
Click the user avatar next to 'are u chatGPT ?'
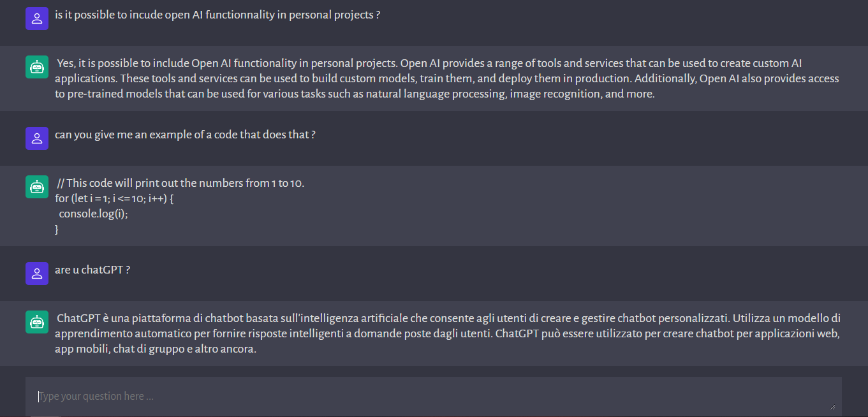click(x=37, y=274)
